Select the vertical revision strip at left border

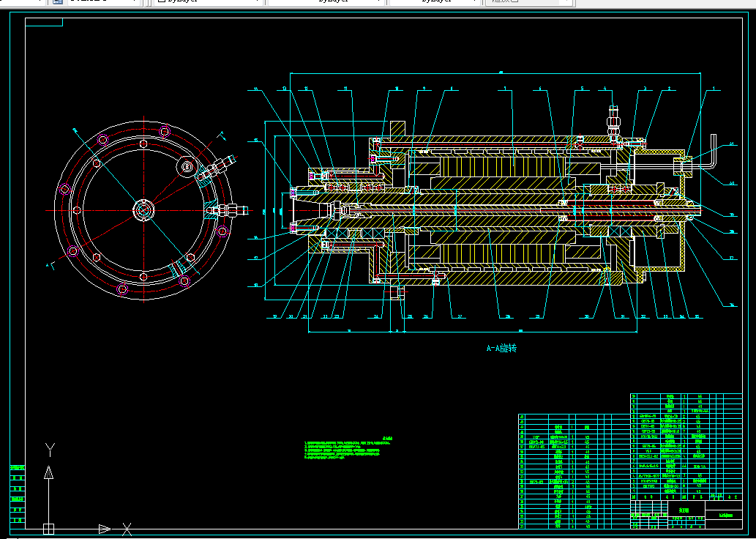18,496
